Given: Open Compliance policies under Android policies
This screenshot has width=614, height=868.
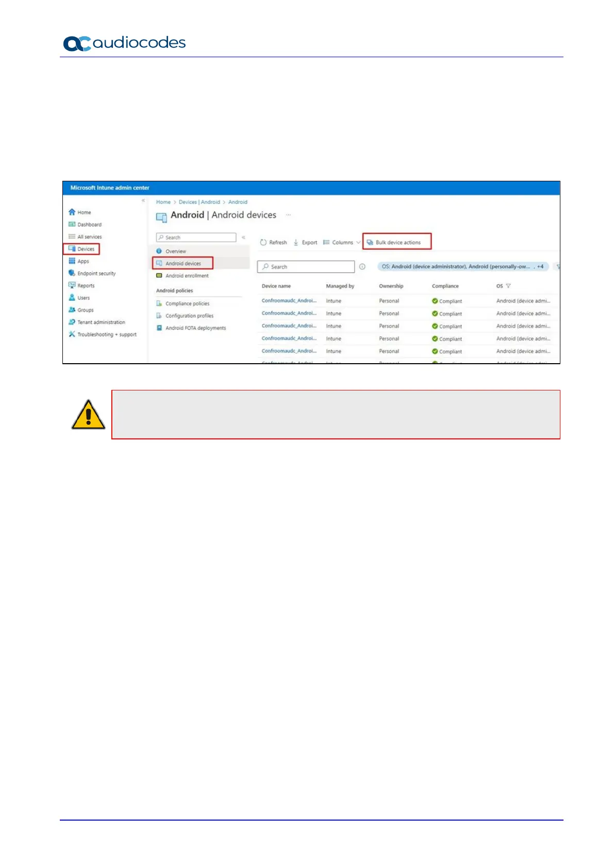Looking at the screenshot, I should click(183, 303).
